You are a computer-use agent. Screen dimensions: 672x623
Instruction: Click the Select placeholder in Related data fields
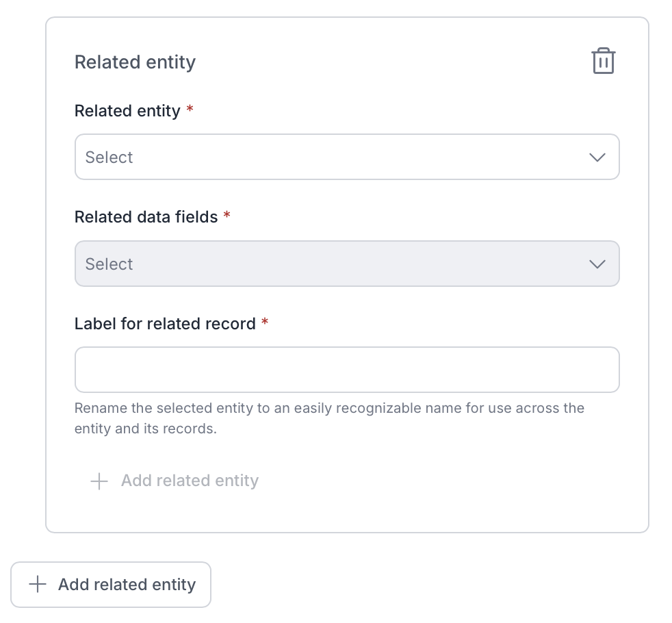tap(109, 264)
